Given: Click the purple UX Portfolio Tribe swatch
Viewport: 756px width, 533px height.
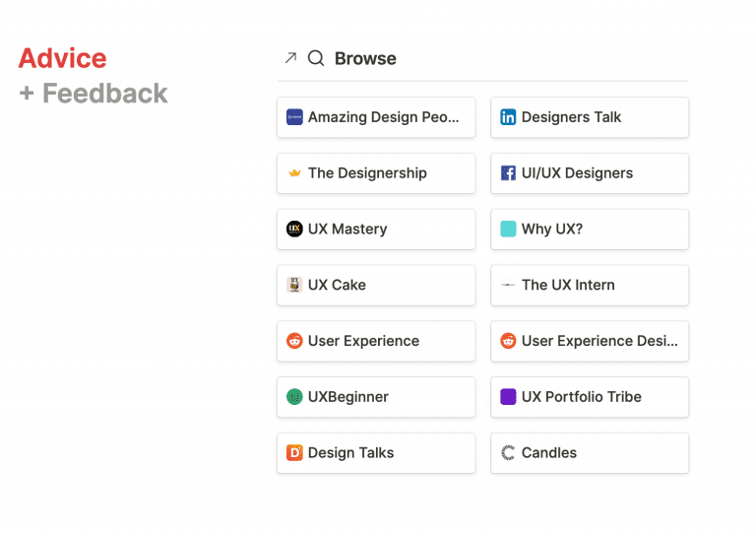Looking at the screenshot, I should point(508,397).
